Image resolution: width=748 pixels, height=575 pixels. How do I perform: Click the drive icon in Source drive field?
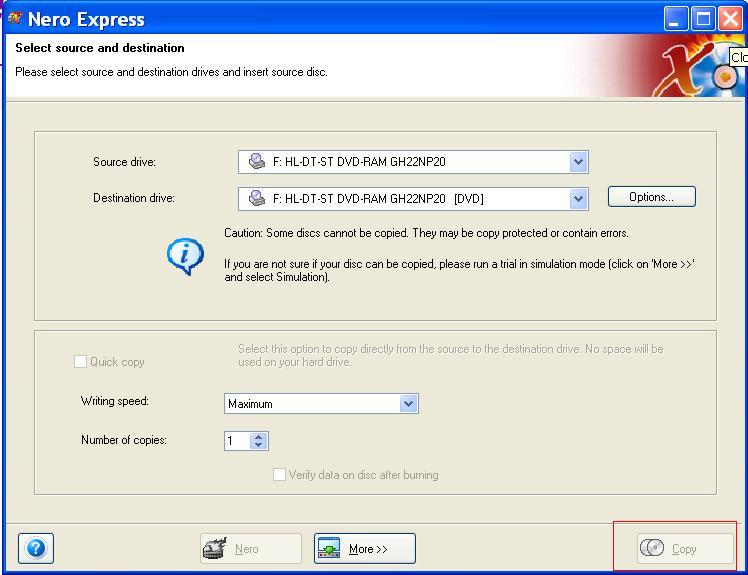coord(257,161)
